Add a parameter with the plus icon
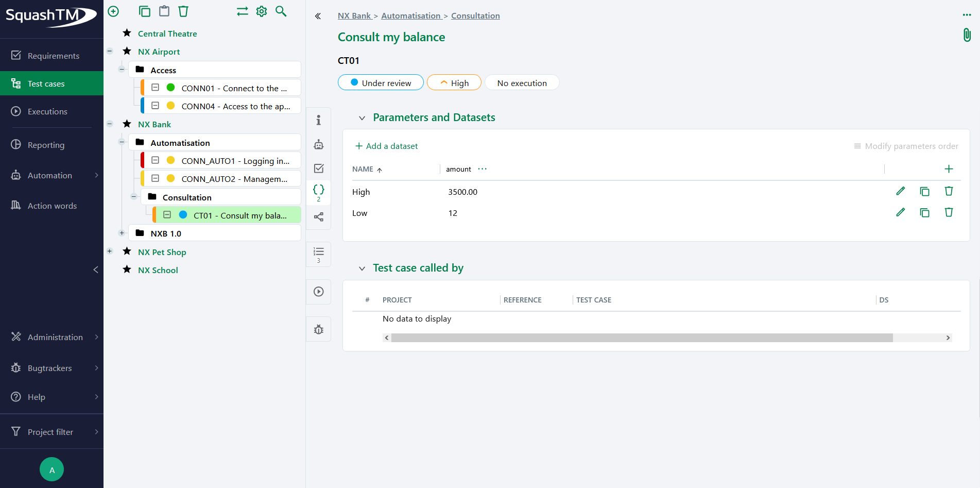This screenshot has height=488, width=980. click(949, 169)
